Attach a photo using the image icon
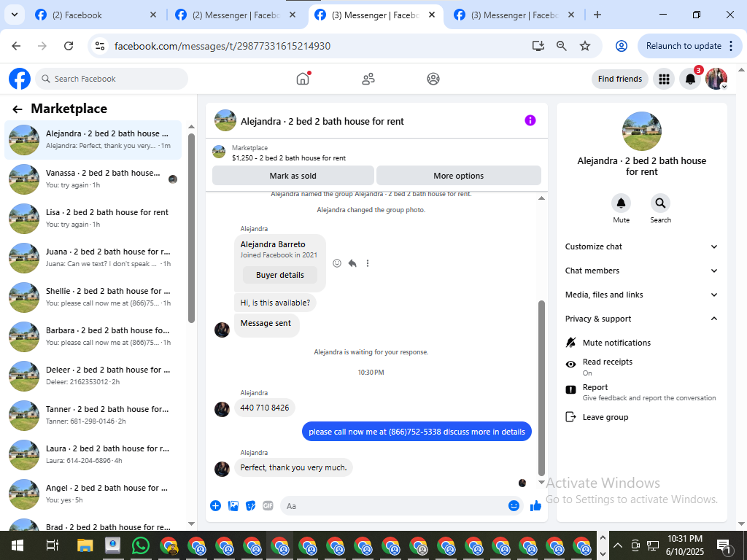The width and height of the screenshot is (747, 560). tap(233, 506)
